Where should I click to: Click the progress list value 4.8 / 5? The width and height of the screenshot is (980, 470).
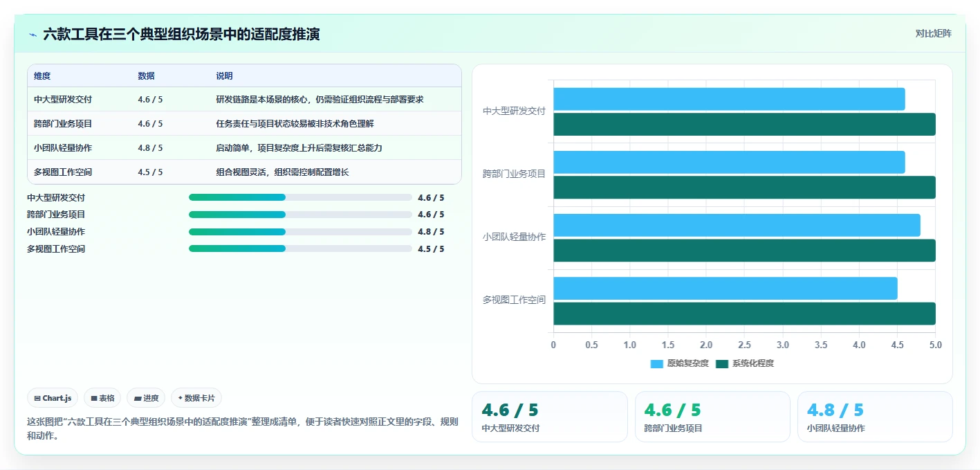tap(431, 232)
